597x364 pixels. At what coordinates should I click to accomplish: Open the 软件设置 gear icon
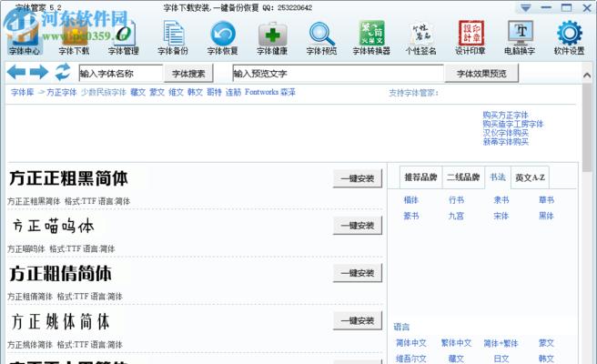pos(570,38)
